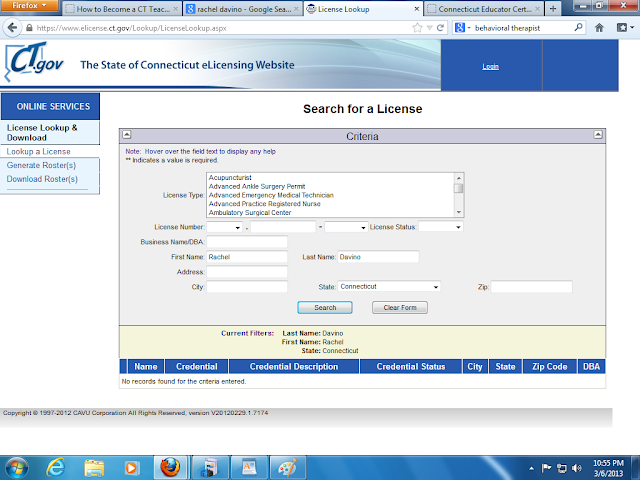The image size is (640, 480).
Task: Collapse Criteria panel using right arrow icon
Action: [x=598, y=134]
